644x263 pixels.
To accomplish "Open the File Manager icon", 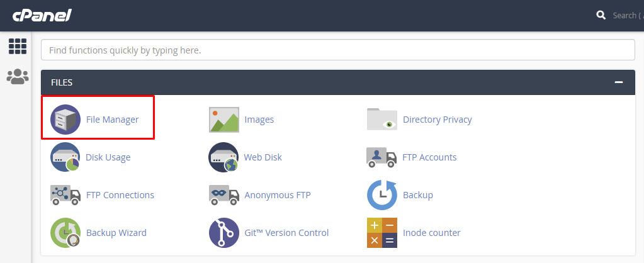I will [65, 120].
